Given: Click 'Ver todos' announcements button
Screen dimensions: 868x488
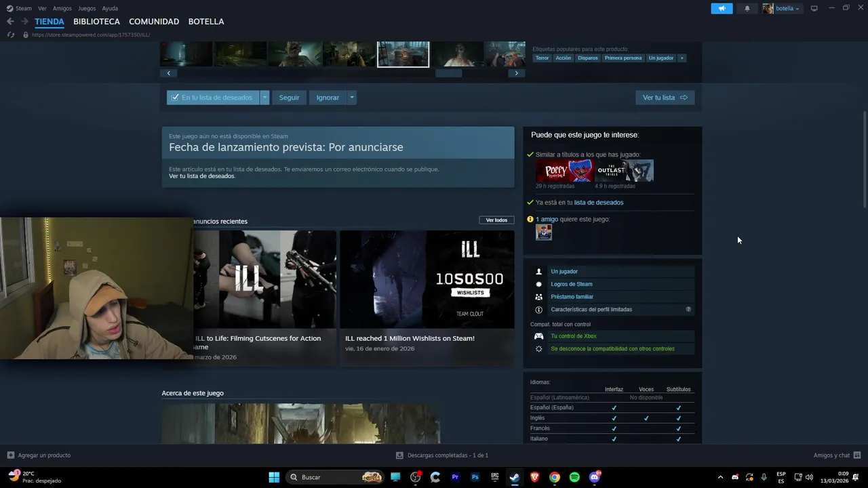Looking at the screenshot, I should click(x=496, y=220).
